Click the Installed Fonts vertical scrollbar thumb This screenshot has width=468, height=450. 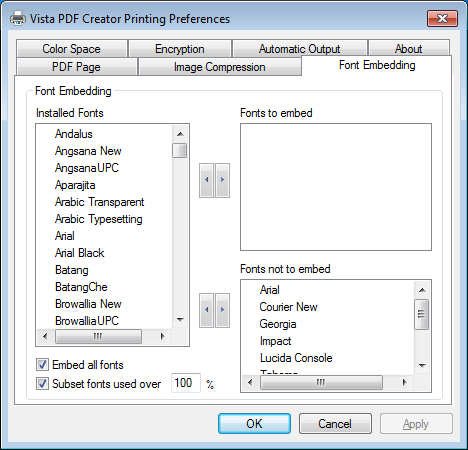point(180,150)
